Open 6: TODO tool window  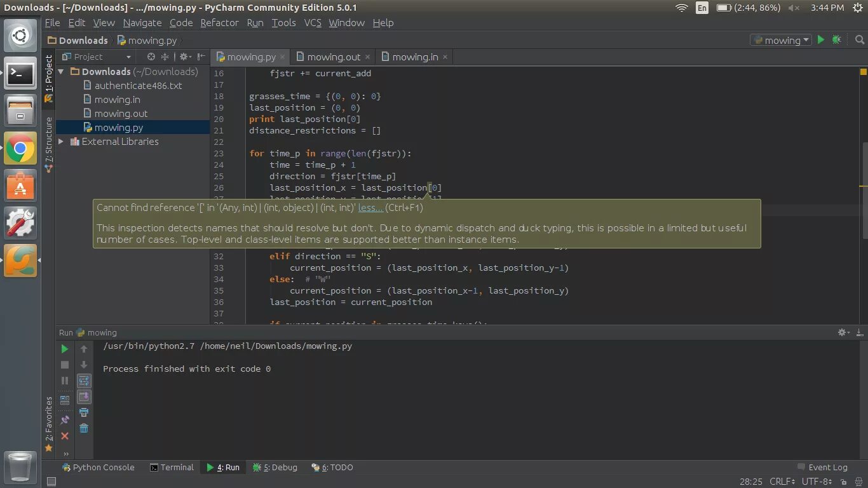click(332, 467)
